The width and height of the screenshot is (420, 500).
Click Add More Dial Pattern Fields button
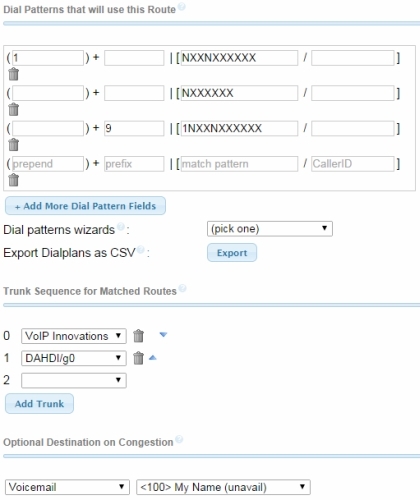click(85, 206)
